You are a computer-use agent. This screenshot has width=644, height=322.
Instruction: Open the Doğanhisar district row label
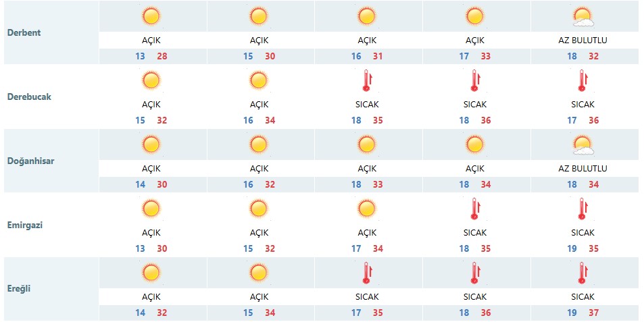coord(30,161)
